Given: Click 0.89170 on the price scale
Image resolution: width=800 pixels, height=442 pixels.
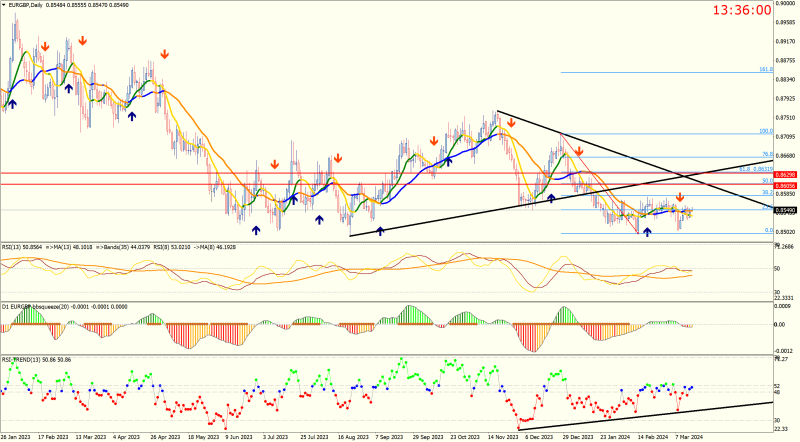Looking at the screenshot, I should click(785, 41).
